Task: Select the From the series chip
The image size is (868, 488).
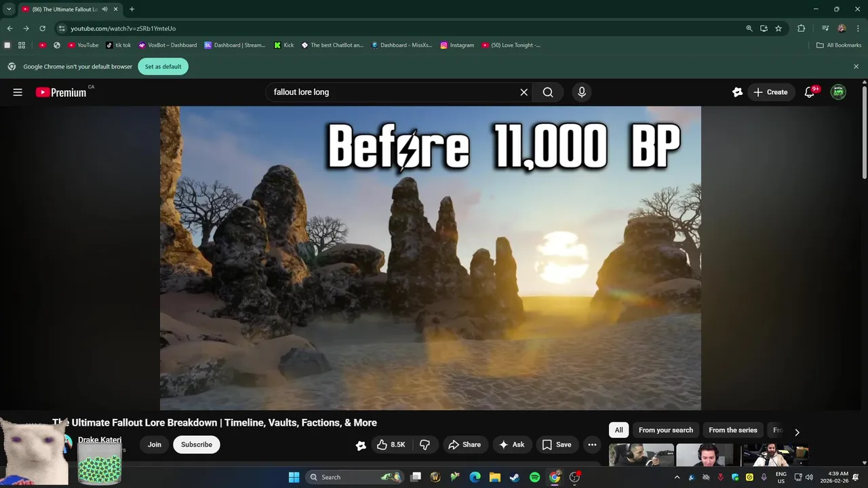Action: tap(733, 430)
